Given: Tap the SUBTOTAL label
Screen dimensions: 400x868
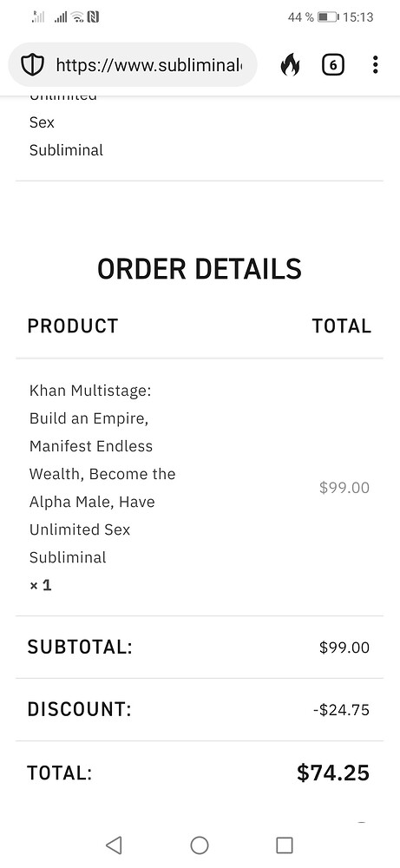Looking at the screenshot, I should click(80, 647).
